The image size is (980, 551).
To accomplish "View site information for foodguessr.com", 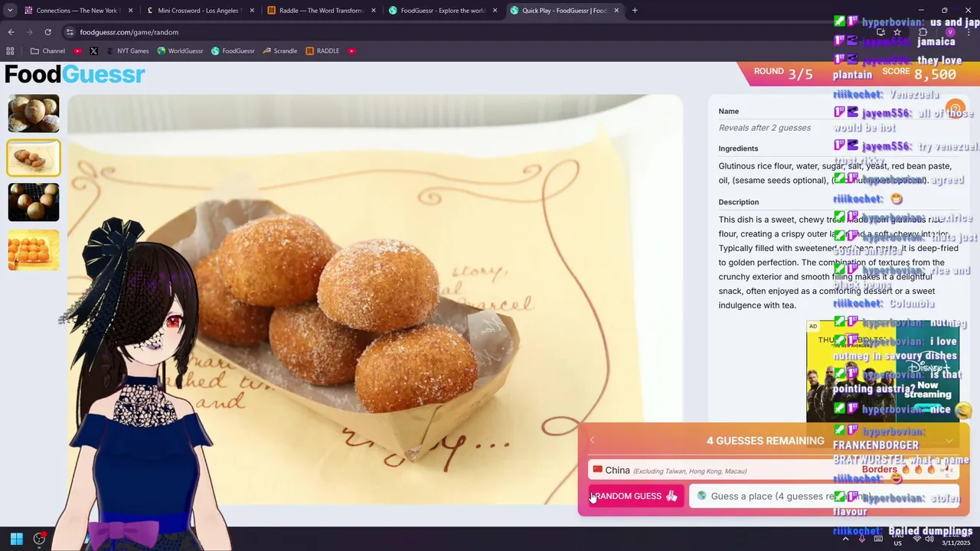I will (70, 32).
